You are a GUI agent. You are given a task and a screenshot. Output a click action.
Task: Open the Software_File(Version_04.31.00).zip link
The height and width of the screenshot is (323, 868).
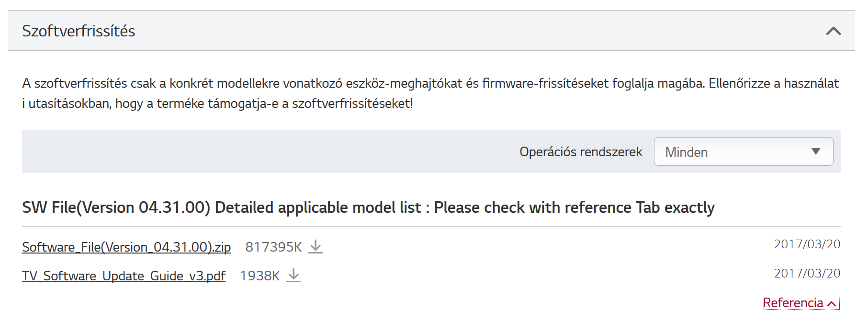(126, 247)
